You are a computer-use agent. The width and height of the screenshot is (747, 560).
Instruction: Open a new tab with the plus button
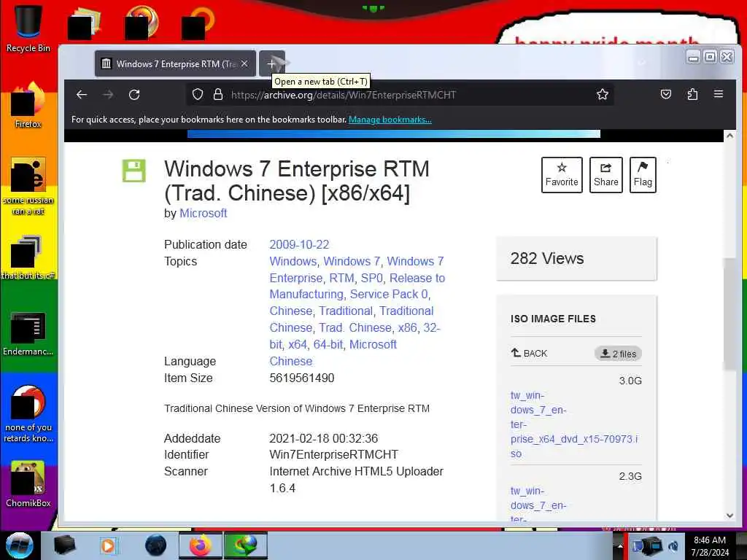271,64
